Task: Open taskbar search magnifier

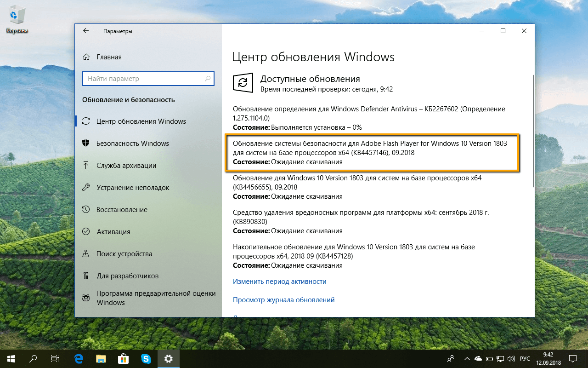Action: point(33,358)
